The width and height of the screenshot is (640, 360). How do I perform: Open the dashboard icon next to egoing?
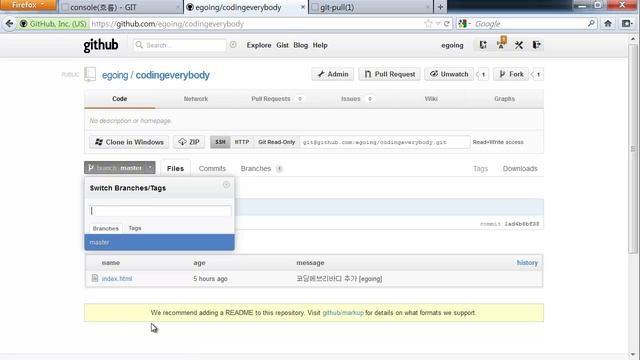483,45
